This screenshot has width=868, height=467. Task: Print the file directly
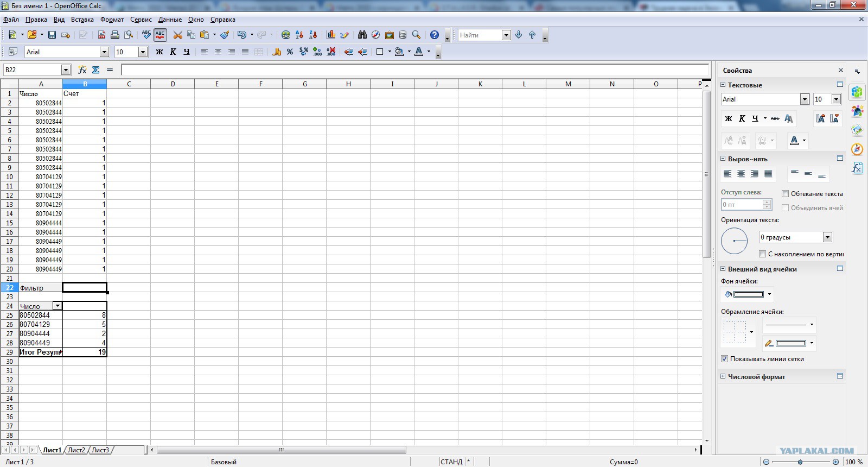115,35
